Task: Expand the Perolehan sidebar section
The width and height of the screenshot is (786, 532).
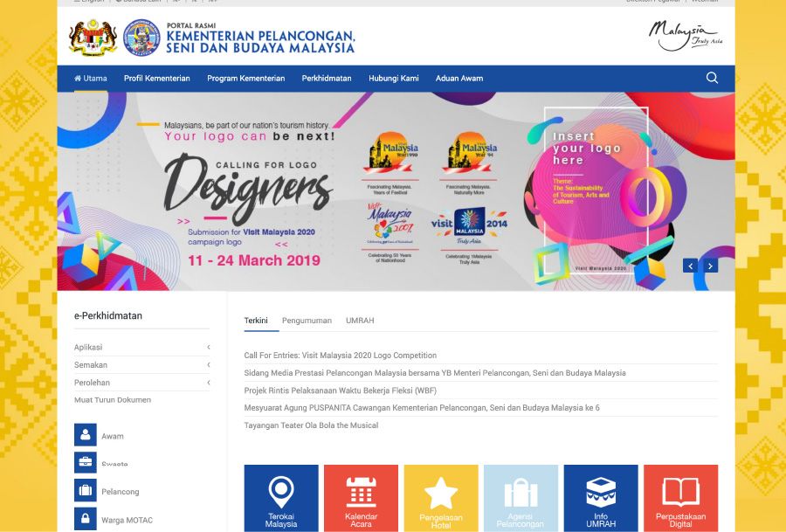Action: [x=141, y=383]
